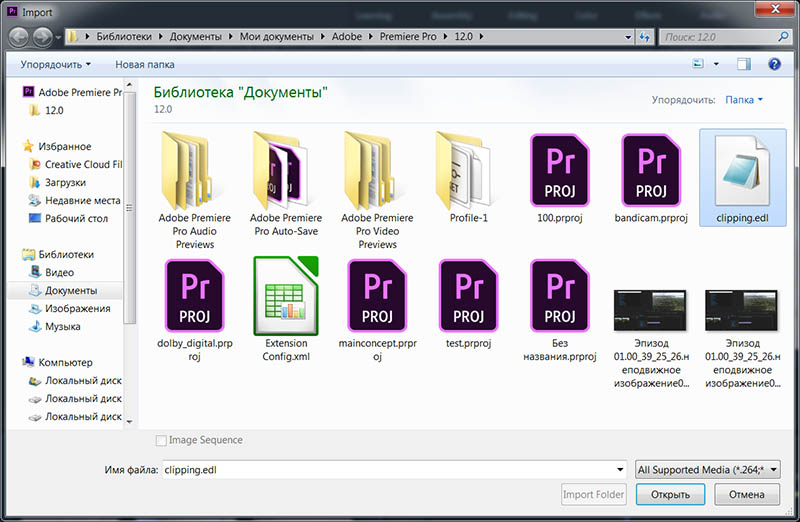This screenshot has width=800, height=522.
Task: Open the Adobe Premiere Pro Auto-Save folder
Action: [x=286, y=184]
